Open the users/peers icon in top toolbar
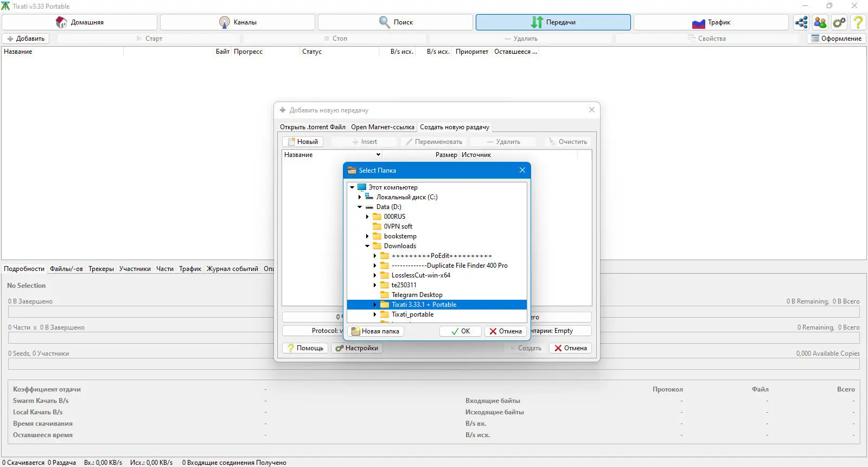This screenshot has height=467, width=868. (x=820, y=22)
